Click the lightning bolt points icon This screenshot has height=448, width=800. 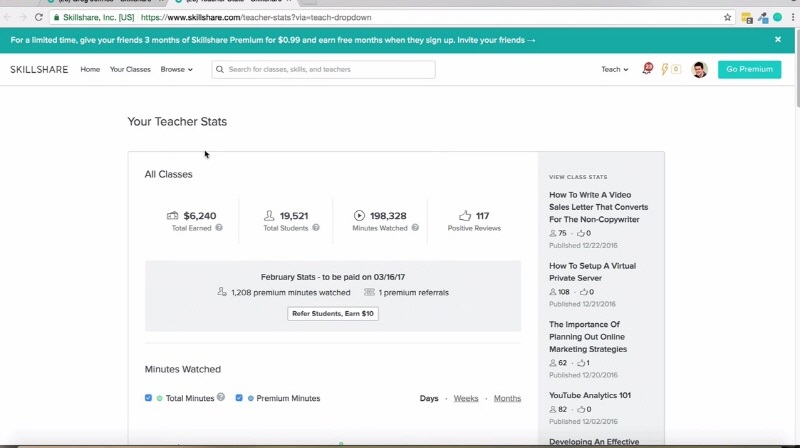(665, 69)
